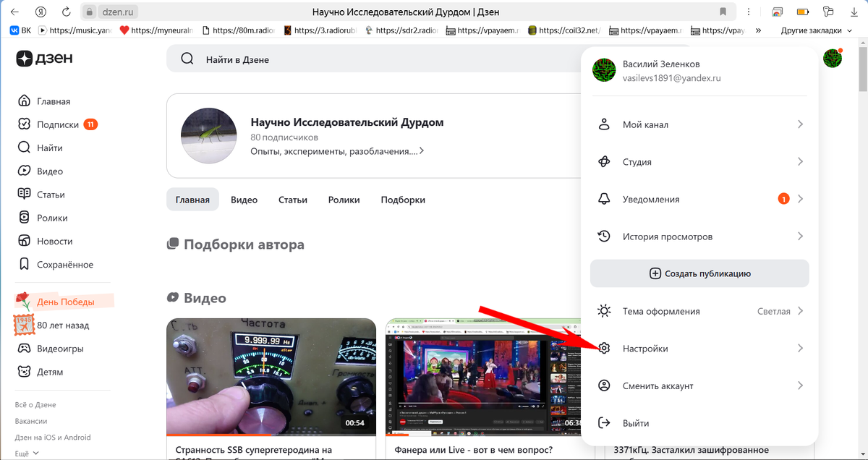Click the Yandex Я browser button
The image size is (868, 460).
point(41,12)
